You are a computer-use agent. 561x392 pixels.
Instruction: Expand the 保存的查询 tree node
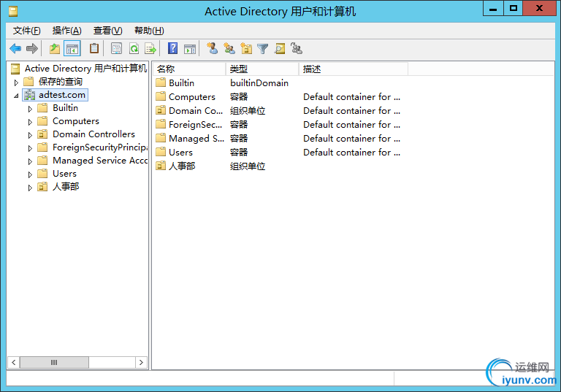tap(16, 82)
